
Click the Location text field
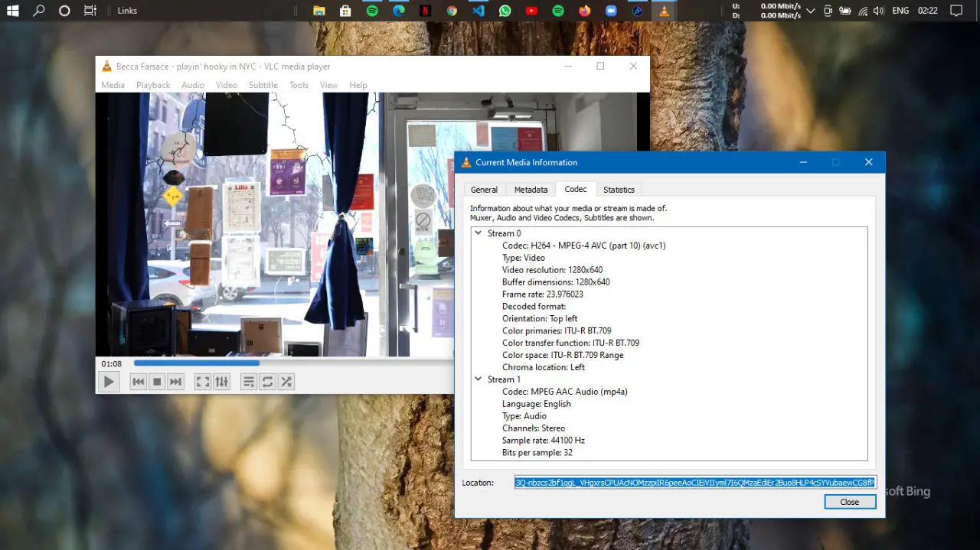pos(694,483)
